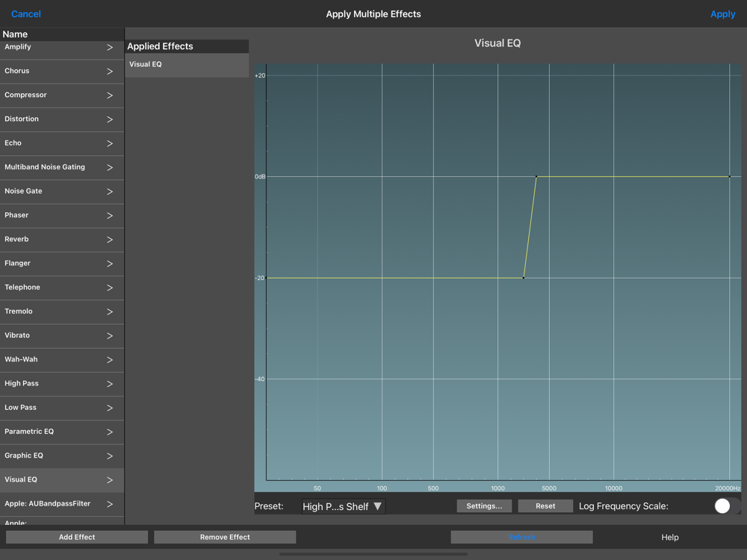This screenshot has width=747, height=560.
Task: Select Chorus from the effects list
Action: 62,72
